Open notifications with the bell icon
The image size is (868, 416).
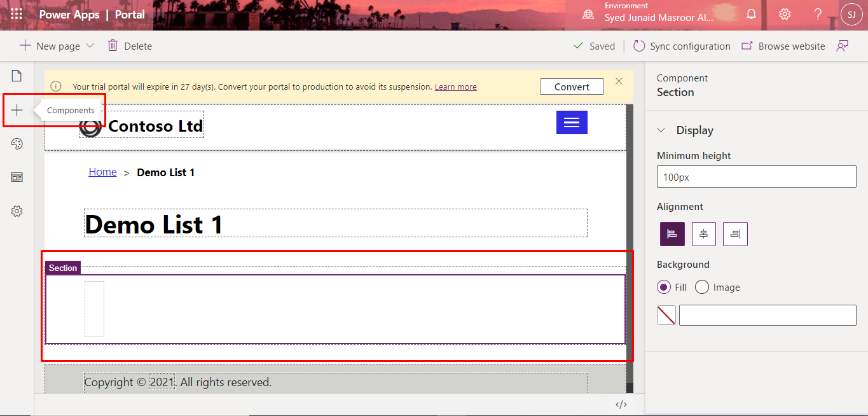(751, 13)
